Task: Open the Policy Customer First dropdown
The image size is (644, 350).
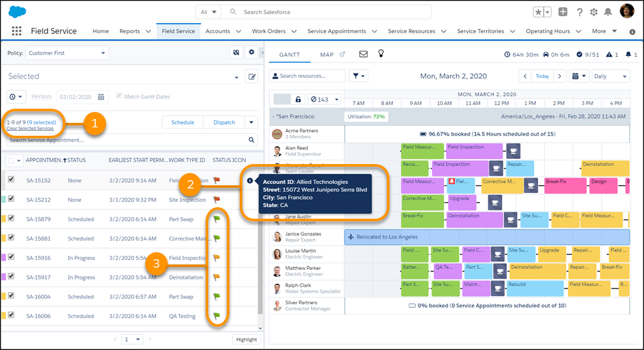Action: coord(68,53)
